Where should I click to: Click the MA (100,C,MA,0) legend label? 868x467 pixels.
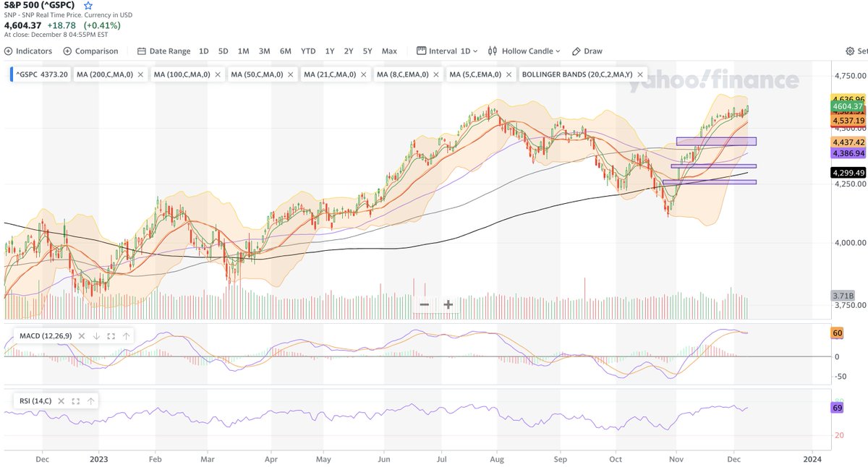click(181, 74)
